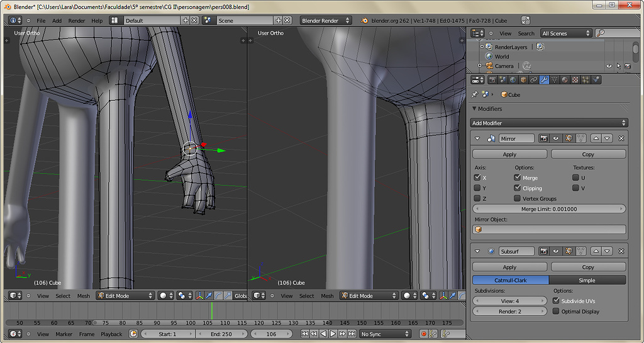Image resolution: width=644 pixels, height=343 pixels.
Task: Click the record auto-keyframe button in timeline
Action: tap(423, 334)
